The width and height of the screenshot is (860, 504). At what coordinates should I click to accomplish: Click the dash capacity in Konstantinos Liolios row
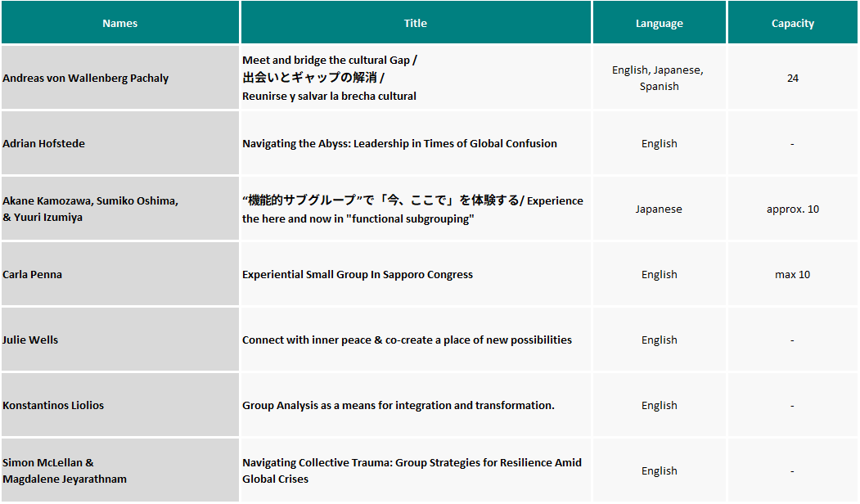(x=792, y=406)
